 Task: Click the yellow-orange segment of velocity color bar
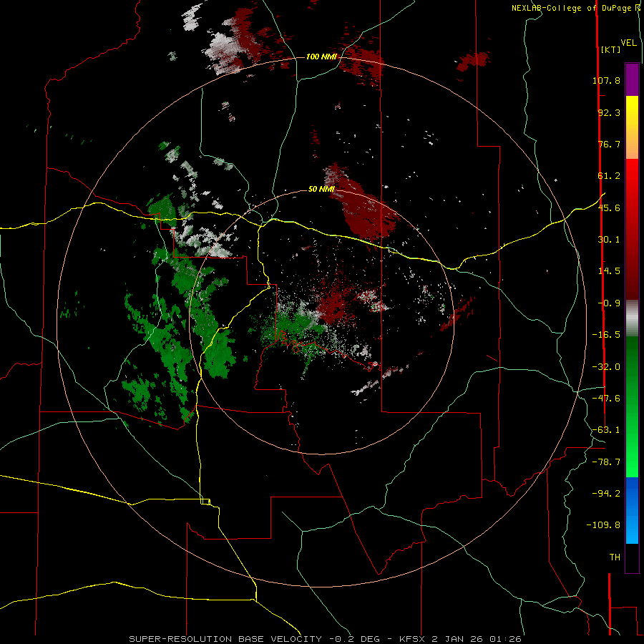[632, 127]
